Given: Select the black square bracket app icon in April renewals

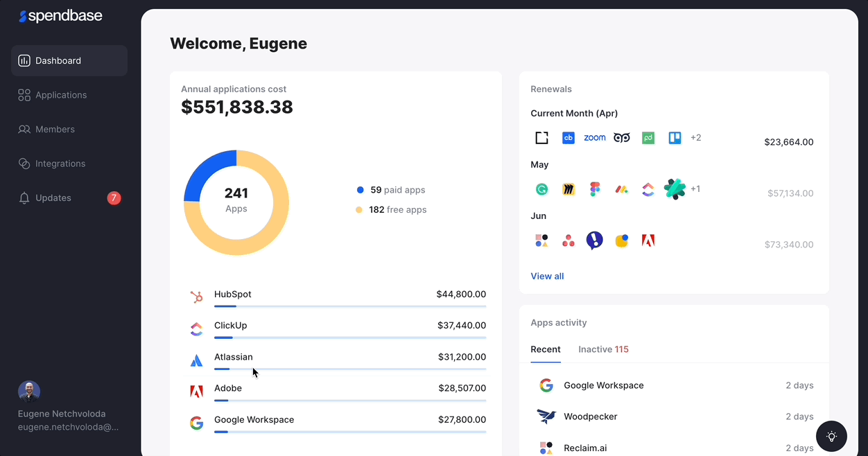Looking at the screenshot, I should click(x=542, y=138).
